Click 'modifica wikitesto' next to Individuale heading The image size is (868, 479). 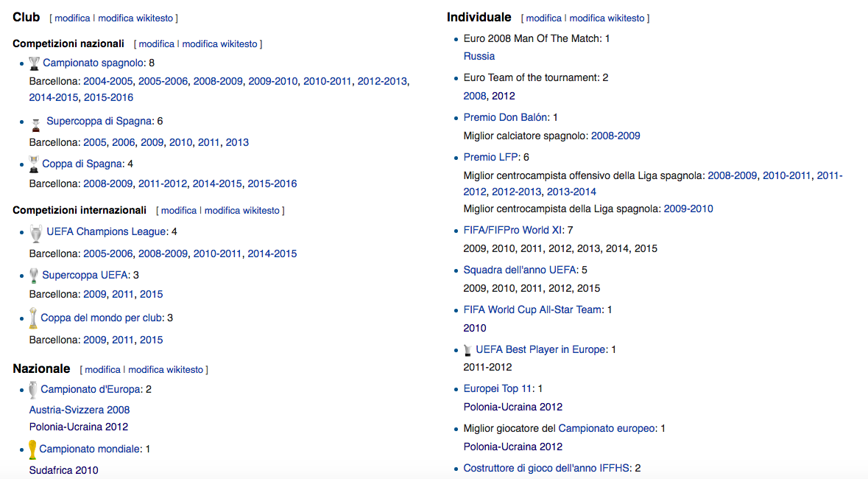pos(607,18)
